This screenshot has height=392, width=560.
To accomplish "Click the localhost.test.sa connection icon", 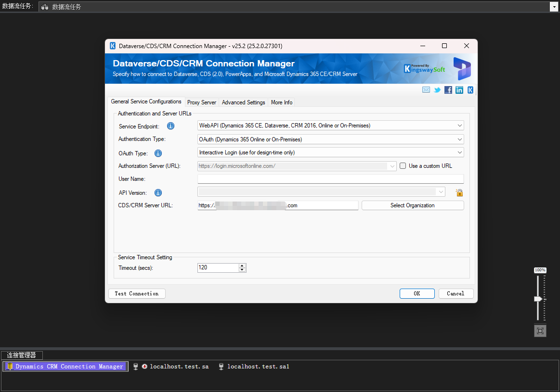I will tap(136, 367).
